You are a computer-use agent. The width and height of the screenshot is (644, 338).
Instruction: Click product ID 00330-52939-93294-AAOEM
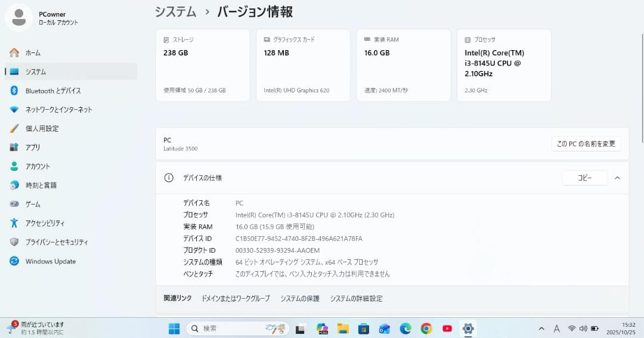click(x=278, y=250)
